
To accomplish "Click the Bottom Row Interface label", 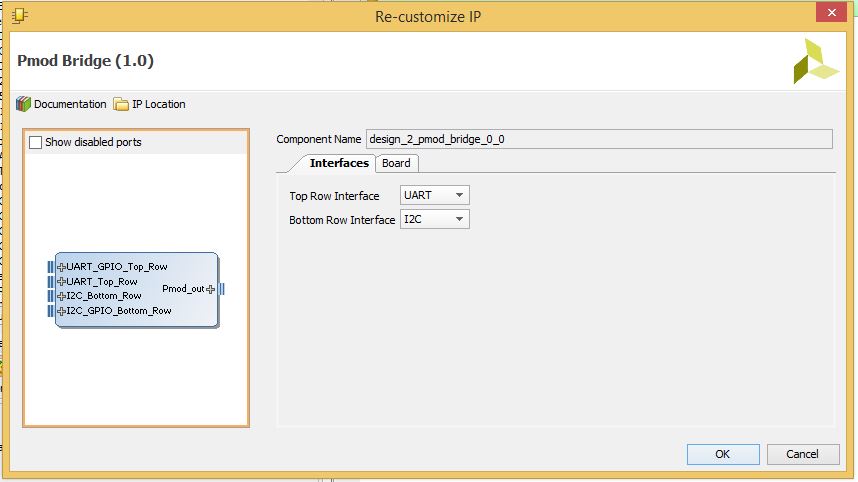I will tap(342, 220).
